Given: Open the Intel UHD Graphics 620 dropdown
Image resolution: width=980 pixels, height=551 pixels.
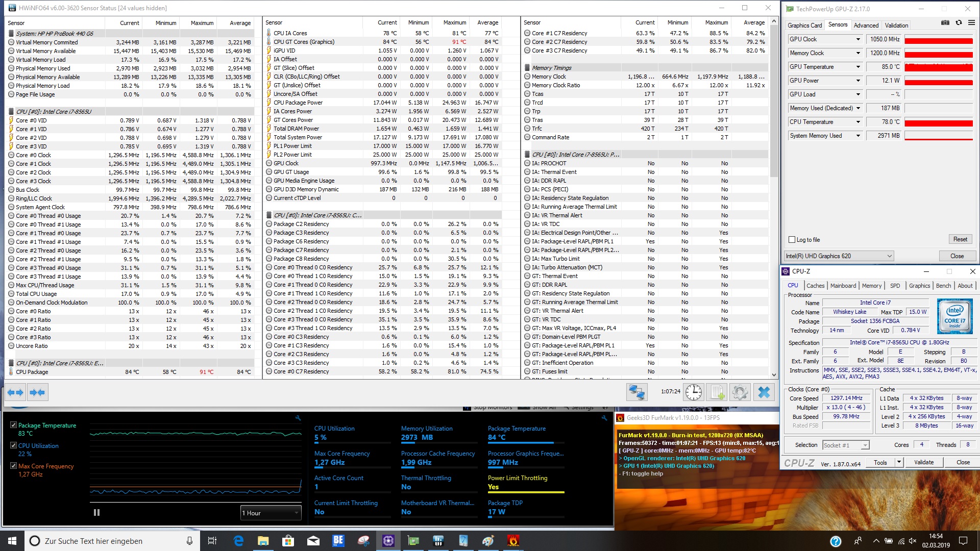Looking at the screenshot, I should 839,256.
